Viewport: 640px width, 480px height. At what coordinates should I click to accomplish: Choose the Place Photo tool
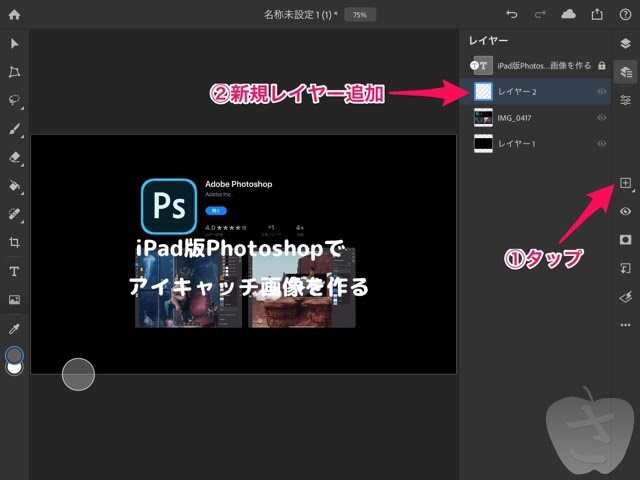[14, 300]
